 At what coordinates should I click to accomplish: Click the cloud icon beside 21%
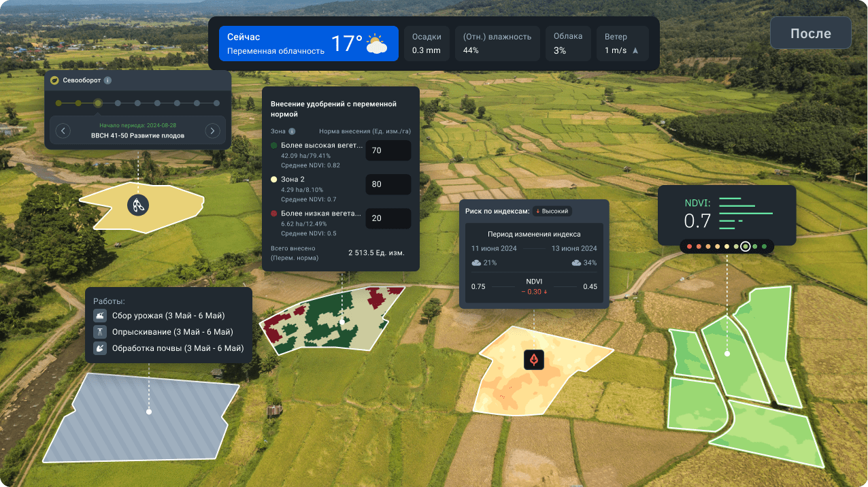tap(476, 263)
